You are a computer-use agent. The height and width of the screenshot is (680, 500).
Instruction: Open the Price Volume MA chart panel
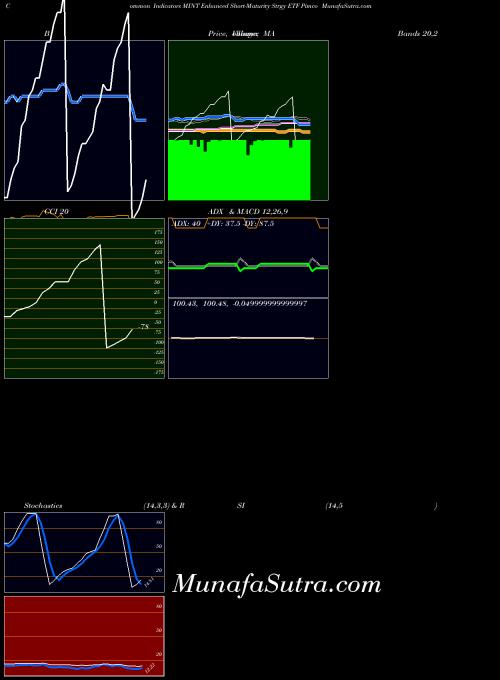tap(248, 120)
